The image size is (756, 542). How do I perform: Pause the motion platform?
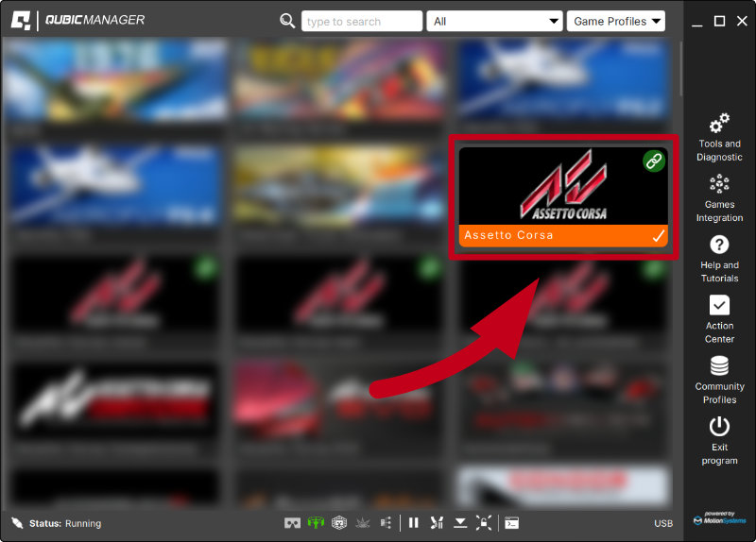pyautogui.click(x=414, y=523)
